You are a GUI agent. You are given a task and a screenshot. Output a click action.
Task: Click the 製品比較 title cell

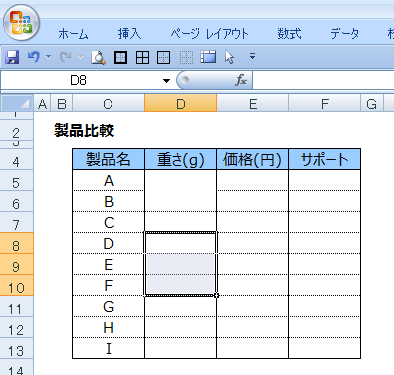pyautogui.click(x=84, y=130)
